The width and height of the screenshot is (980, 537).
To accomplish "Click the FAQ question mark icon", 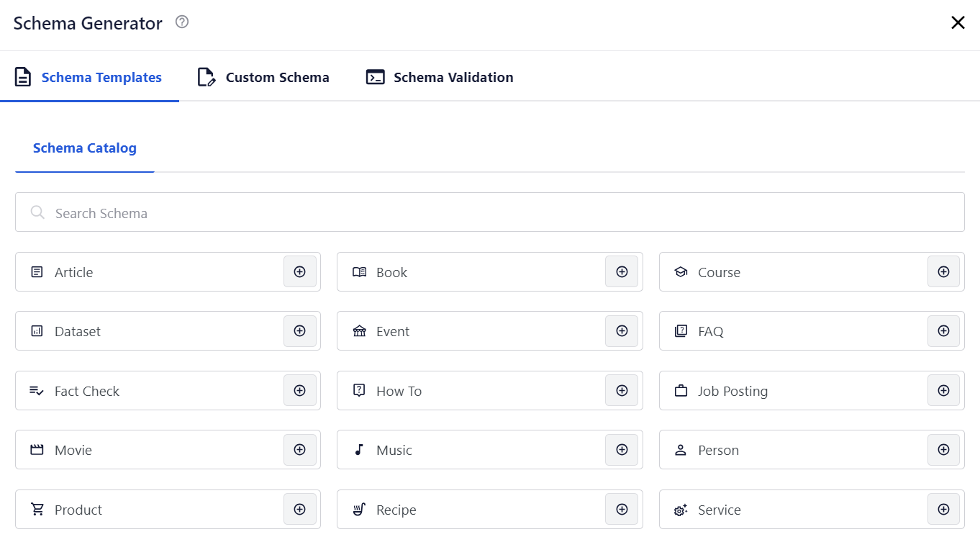I will 681,331.
